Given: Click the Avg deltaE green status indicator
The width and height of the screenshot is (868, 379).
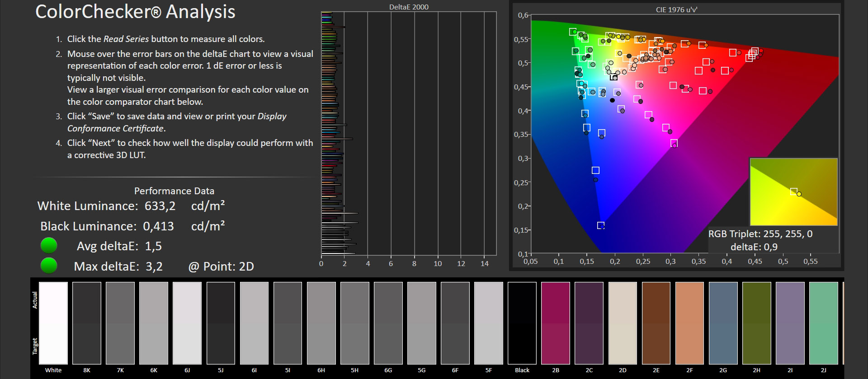Looking at the screenshot, I should pyautogui.click(x=49, y=245).
